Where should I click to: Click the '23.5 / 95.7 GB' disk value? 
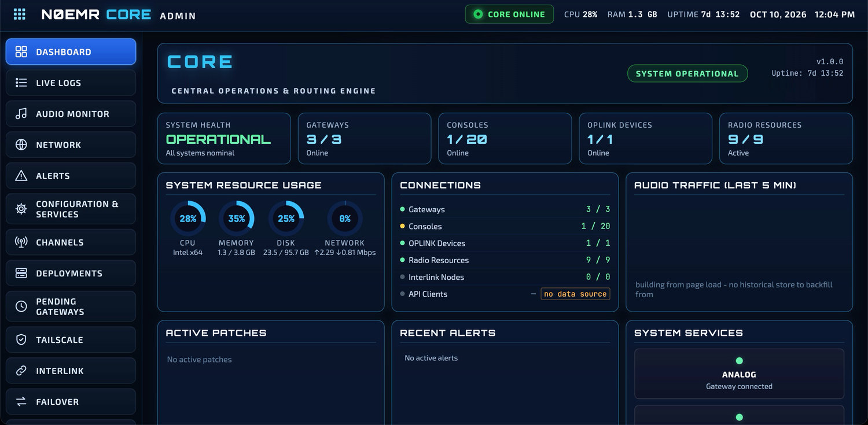tap(286, 252)
